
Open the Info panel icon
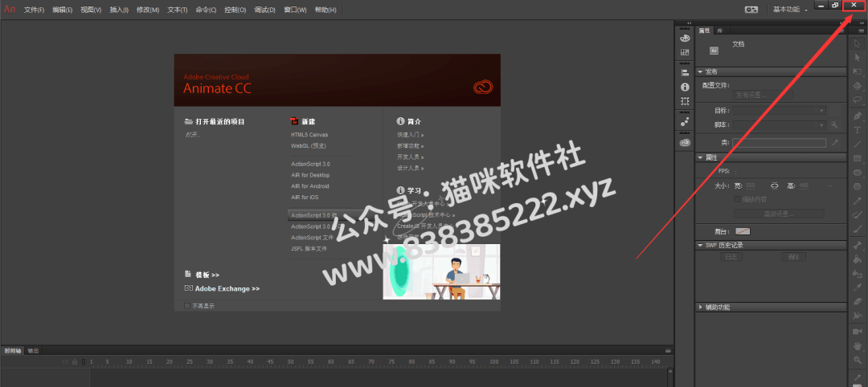tap(685, 88)
